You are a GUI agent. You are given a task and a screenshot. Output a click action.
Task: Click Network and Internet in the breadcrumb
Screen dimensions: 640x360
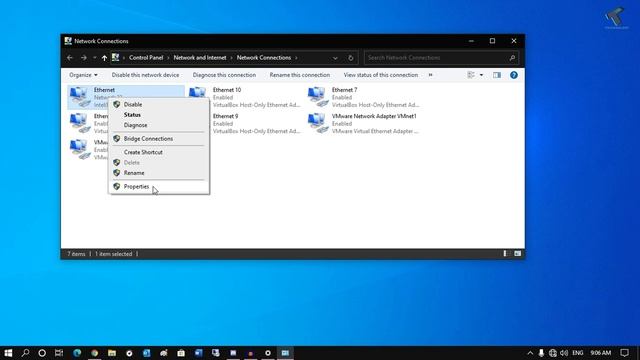point(200,58)
